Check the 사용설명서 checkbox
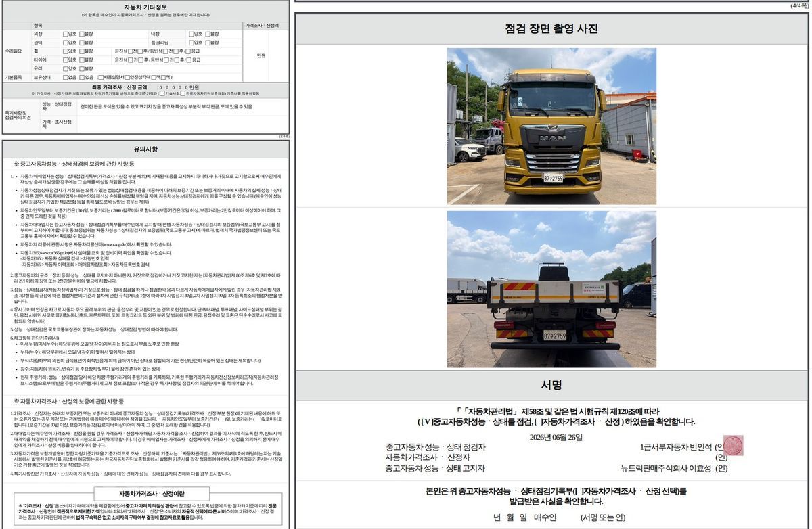The image size is (812, 529). (x=101, y=78)
